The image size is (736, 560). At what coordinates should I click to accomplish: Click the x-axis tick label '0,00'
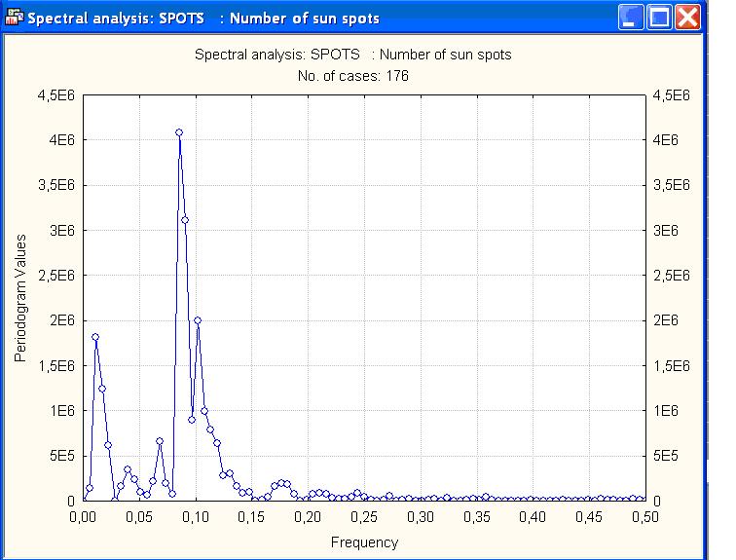tap(83, 517)
